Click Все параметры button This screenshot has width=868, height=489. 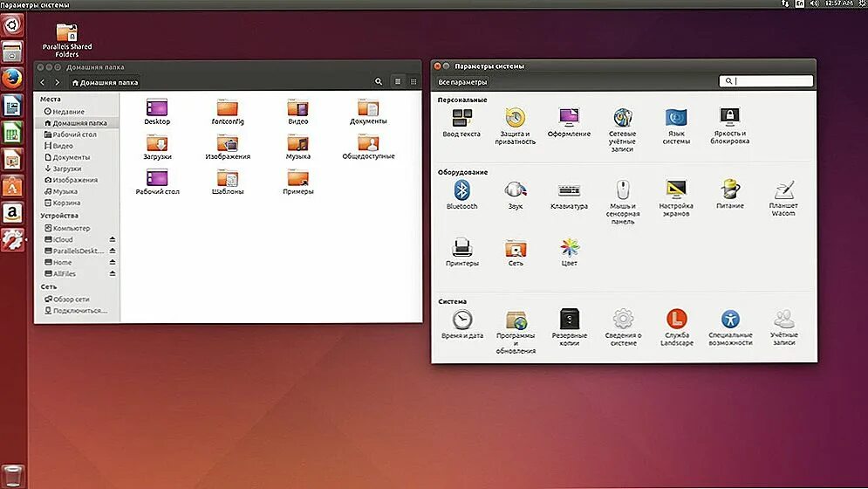(x=462, y=82)
